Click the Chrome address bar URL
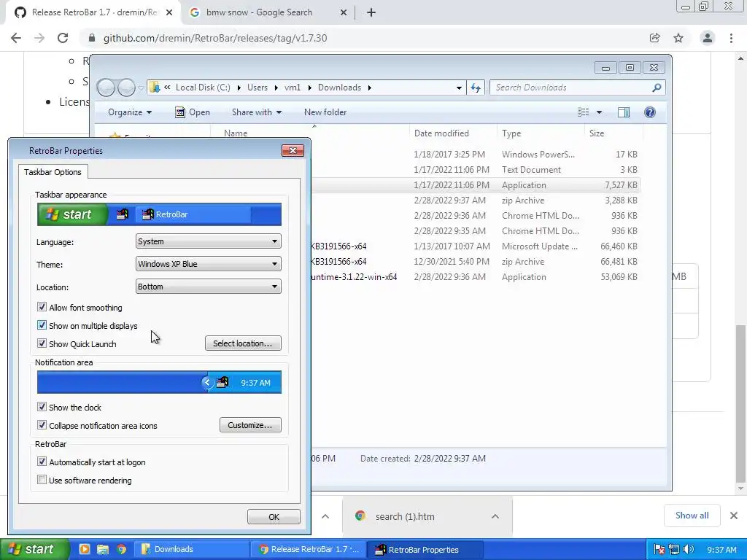Image resolution: width=747 pixels, height=560 pixels. [x=215, y=38]
